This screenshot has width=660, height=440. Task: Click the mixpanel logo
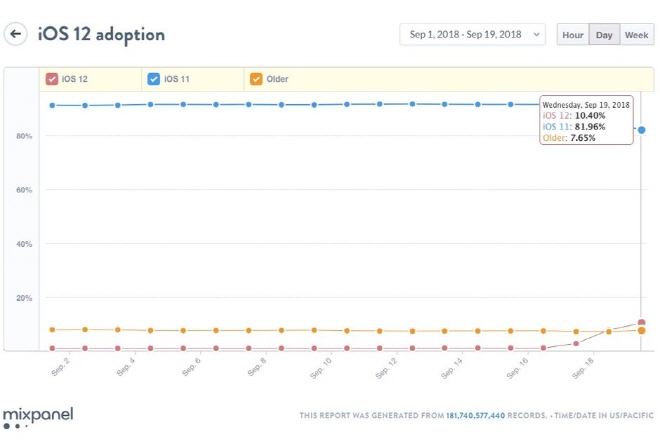(38, 418)
